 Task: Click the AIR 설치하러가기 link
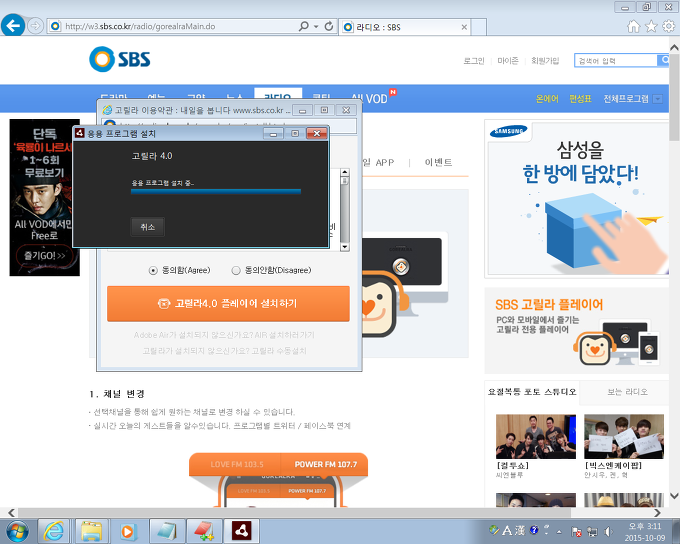[x=284, y=335]
